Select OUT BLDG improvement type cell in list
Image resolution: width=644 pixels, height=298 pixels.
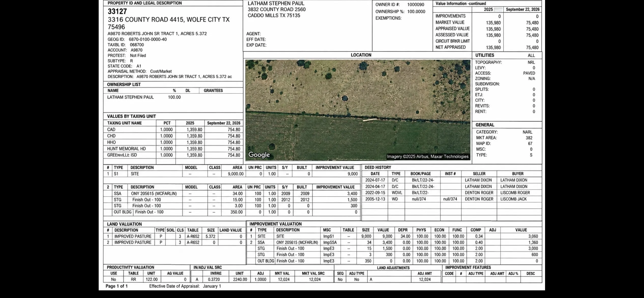point(123,212)
